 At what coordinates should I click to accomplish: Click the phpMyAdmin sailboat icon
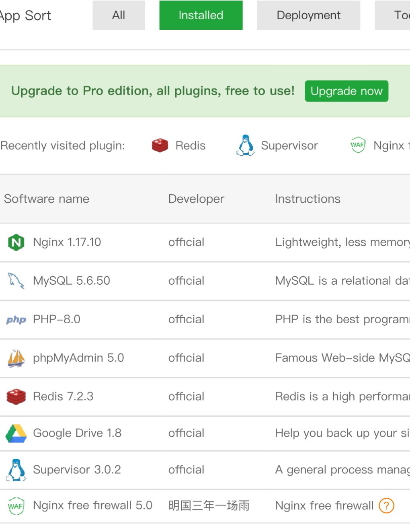click(16, 358)
